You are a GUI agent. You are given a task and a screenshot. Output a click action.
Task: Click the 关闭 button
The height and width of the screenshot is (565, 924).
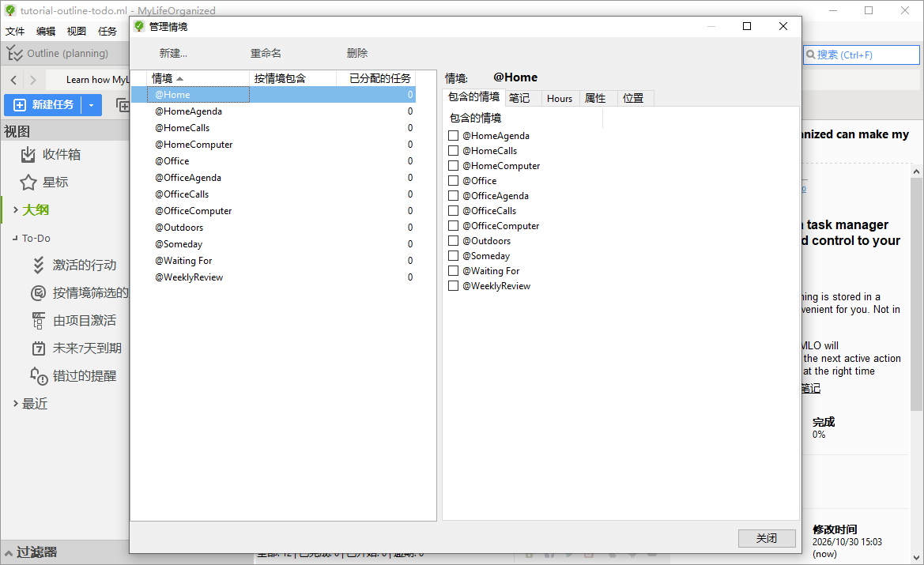(767, 538)
